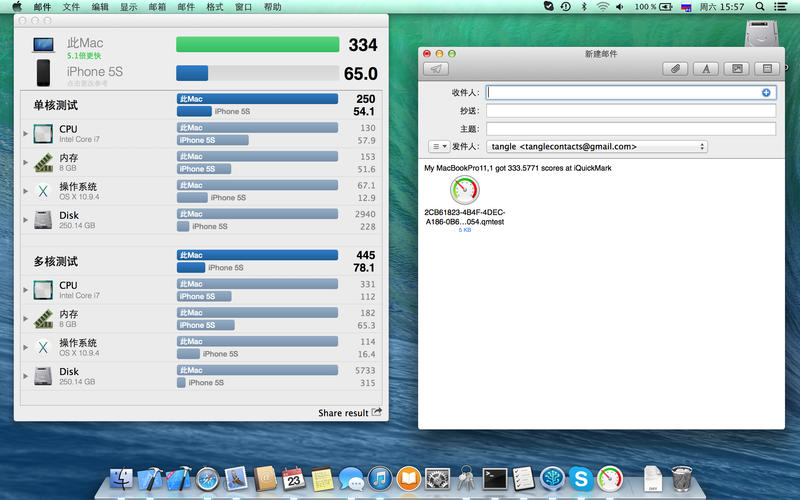Expand 操作系统 row under 多核测试

click(x=25, y=347)
